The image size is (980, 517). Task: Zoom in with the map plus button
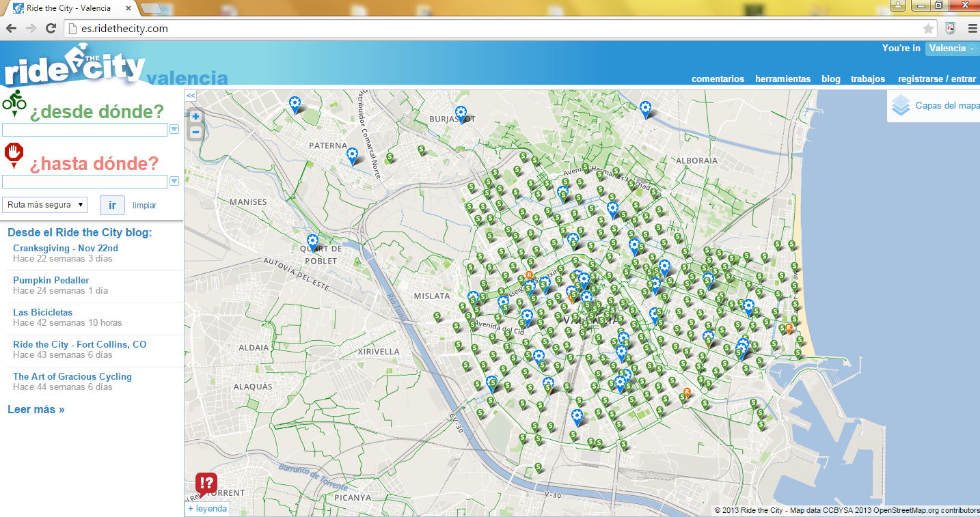195,117
